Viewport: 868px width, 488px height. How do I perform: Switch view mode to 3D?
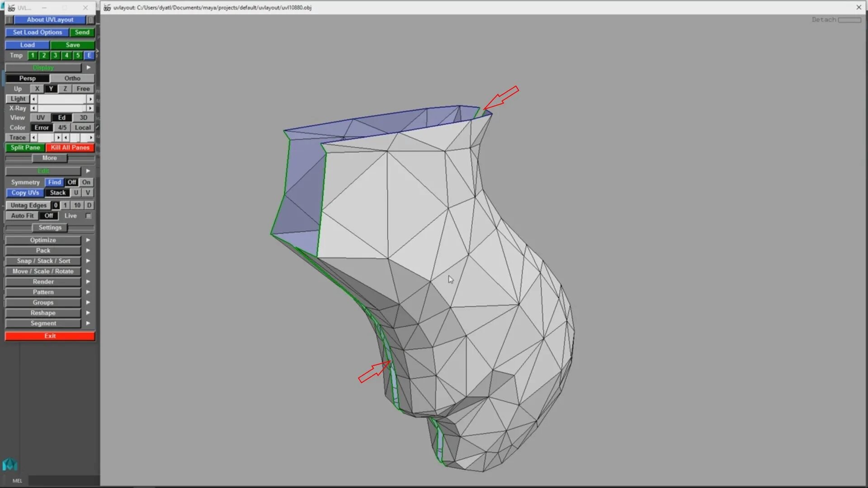click(83, 117)
